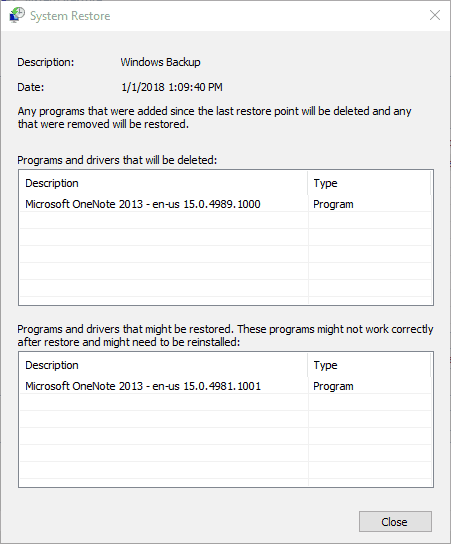Close the dialog with the title bar X

coord(435,15)
